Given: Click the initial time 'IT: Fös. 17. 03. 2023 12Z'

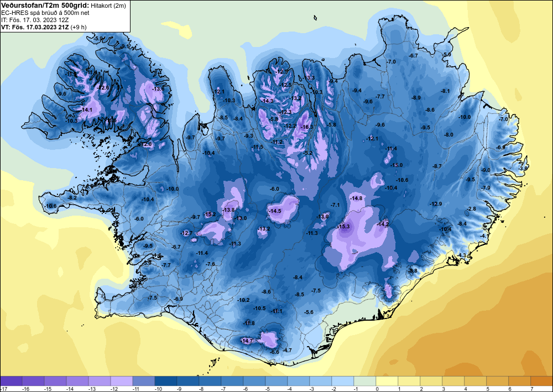Looking at the screenshot, I should pos(35,20).
